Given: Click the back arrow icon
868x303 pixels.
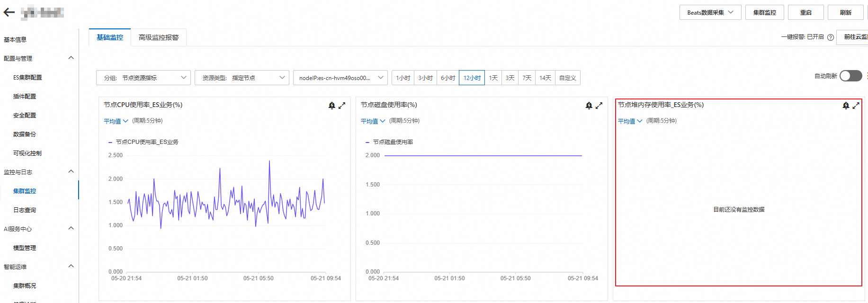Looking at the screenshot, I should 9,13.
